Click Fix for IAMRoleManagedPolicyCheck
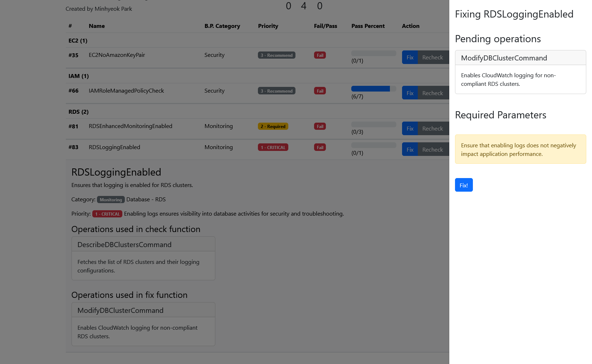Image resolution: width=592 pixels, height=364 pixels. coord(410,93)
